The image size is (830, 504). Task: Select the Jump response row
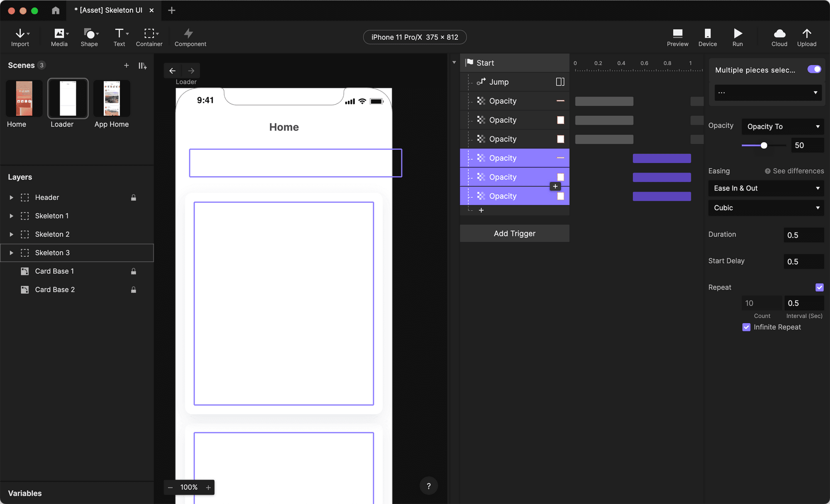(515, 82)
